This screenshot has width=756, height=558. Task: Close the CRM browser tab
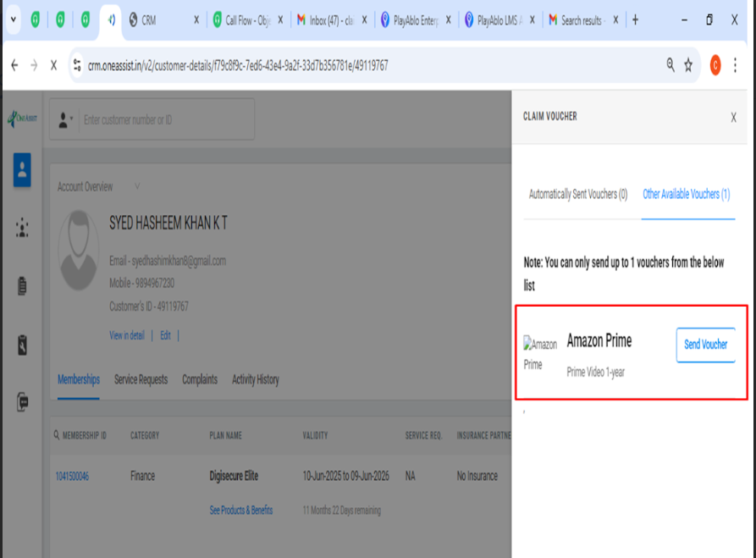[x=196, y=19]
